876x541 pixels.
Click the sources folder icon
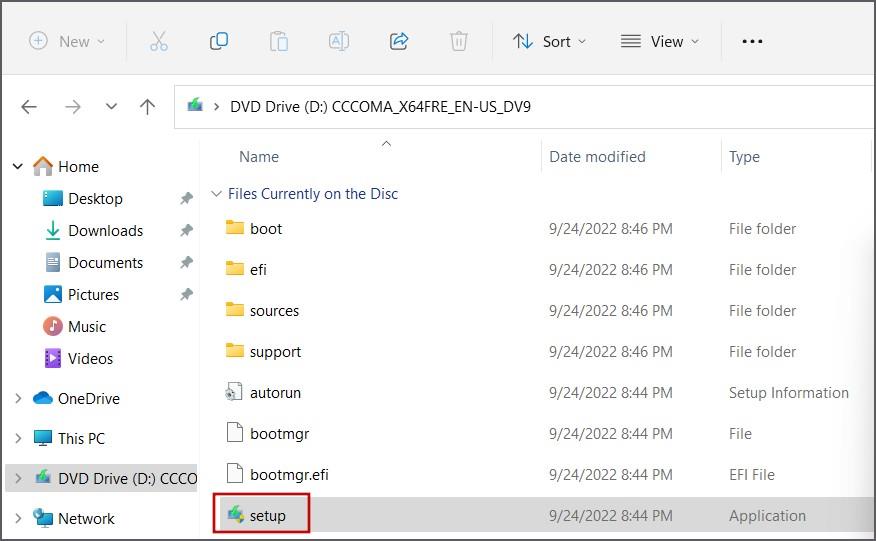(235, 310)
